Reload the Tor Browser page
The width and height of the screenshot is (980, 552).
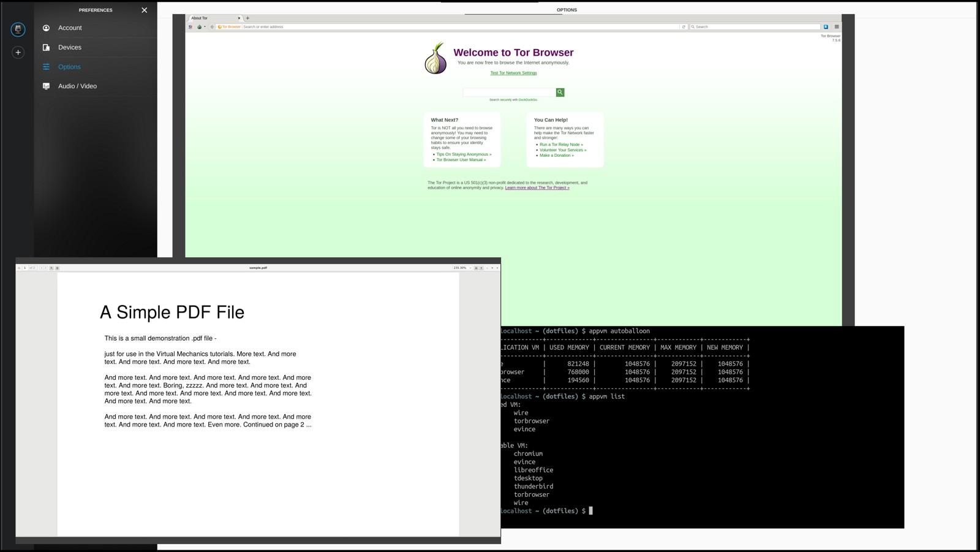pos(684,27)
